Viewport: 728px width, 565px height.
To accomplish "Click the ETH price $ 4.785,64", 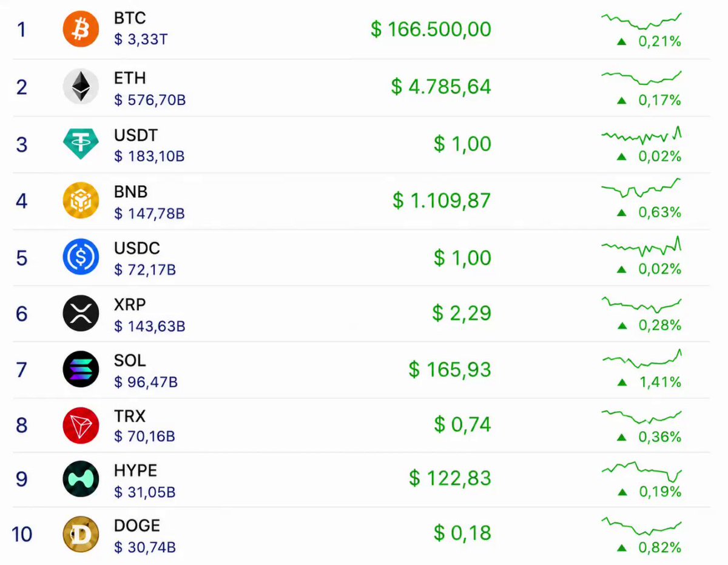I will click(441, 86).
